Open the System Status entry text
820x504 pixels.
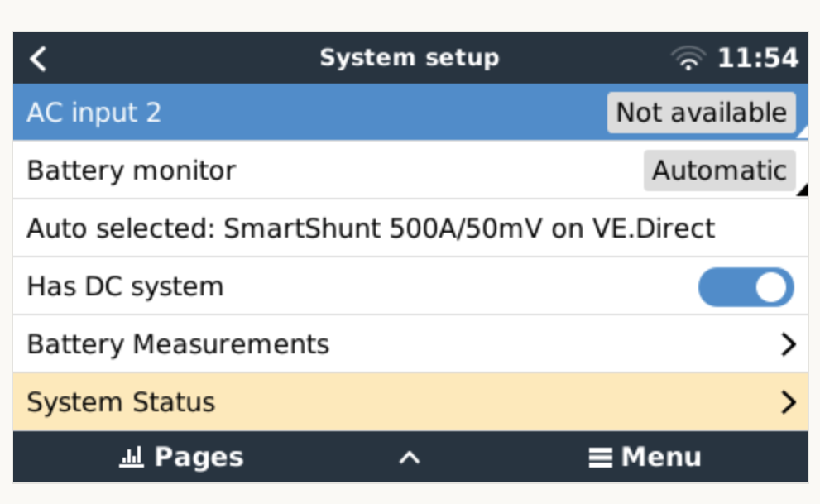pyautogui.click(x=121, y=402)
